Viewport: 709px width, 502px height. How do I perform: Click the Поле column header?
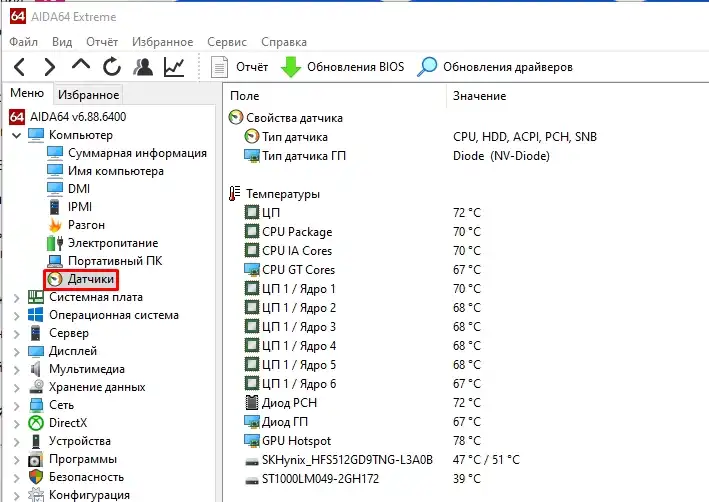[245, 96]
